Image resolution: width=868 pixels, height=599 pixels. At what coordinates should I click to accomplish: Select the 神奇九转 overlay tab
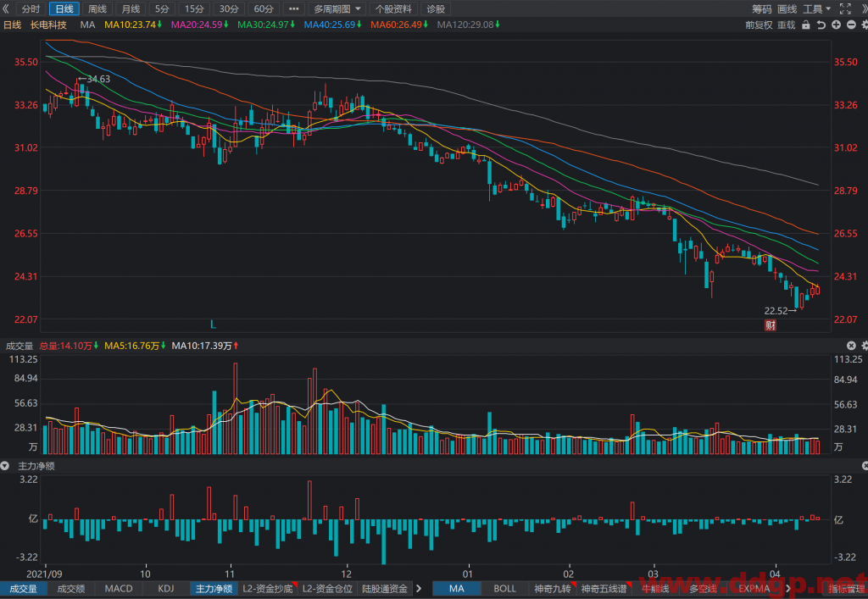click(x=553, y=589)
